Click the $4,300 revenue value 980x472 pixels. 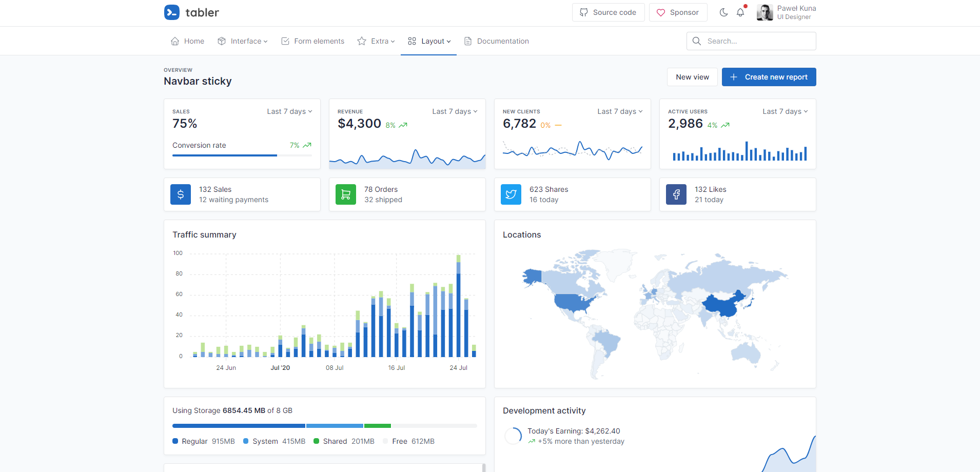click(360, 124)
